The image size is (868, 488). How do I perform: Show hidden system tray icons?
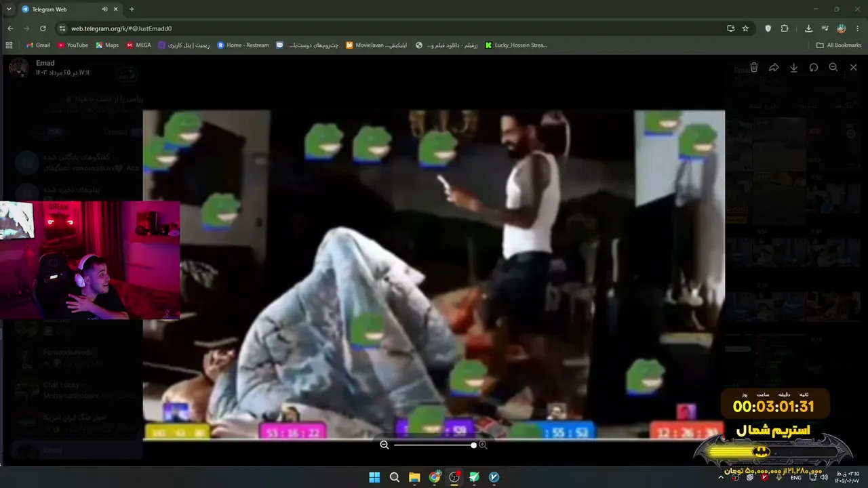click(721, 478)
